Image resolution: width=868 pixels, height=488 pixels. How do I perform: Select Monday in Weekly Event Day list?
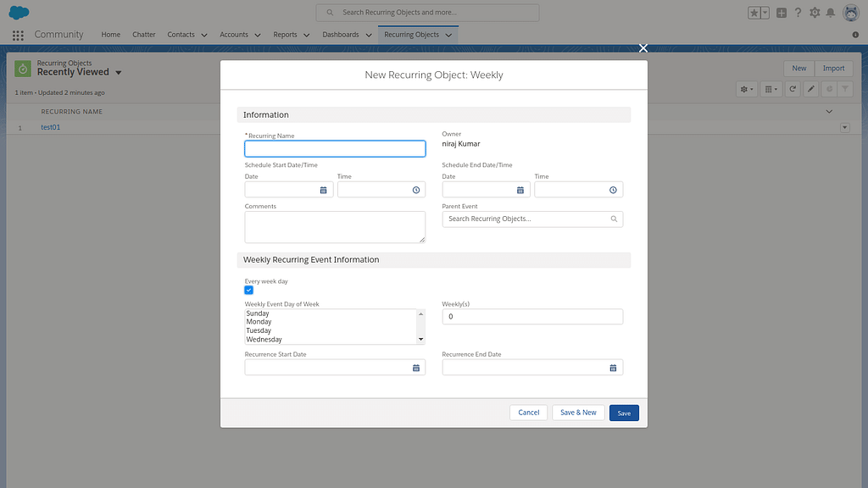click(259, 322)
